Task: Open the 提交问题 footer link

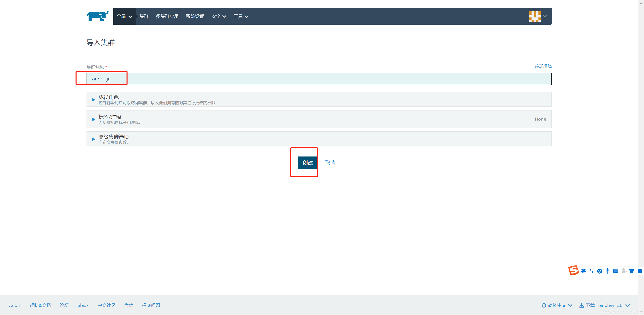Action: point(151,305)
